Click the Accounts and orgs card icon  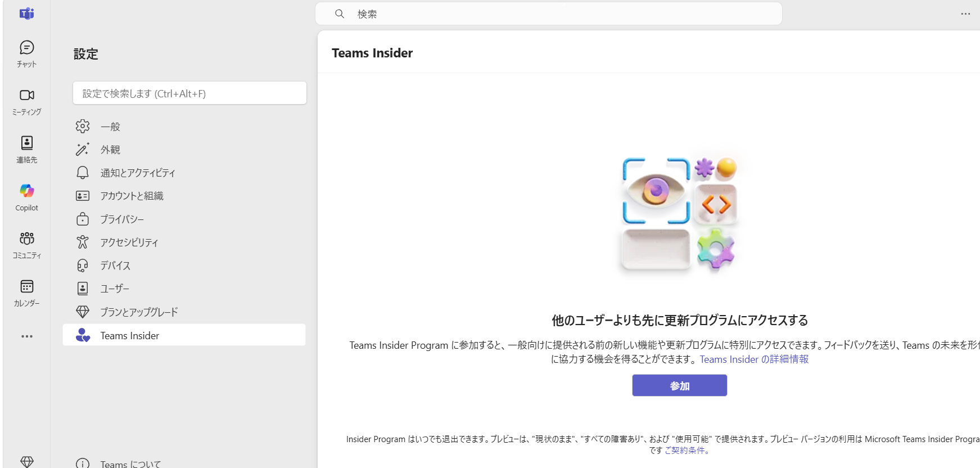click(83, 196)
